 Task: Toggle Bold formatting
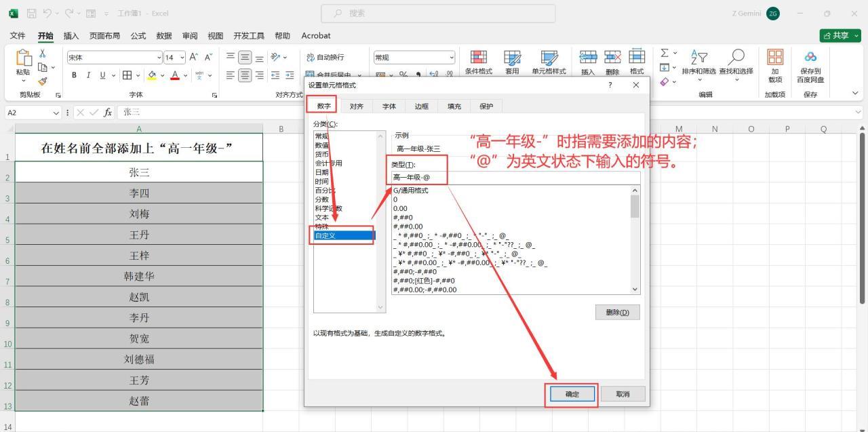74,75
